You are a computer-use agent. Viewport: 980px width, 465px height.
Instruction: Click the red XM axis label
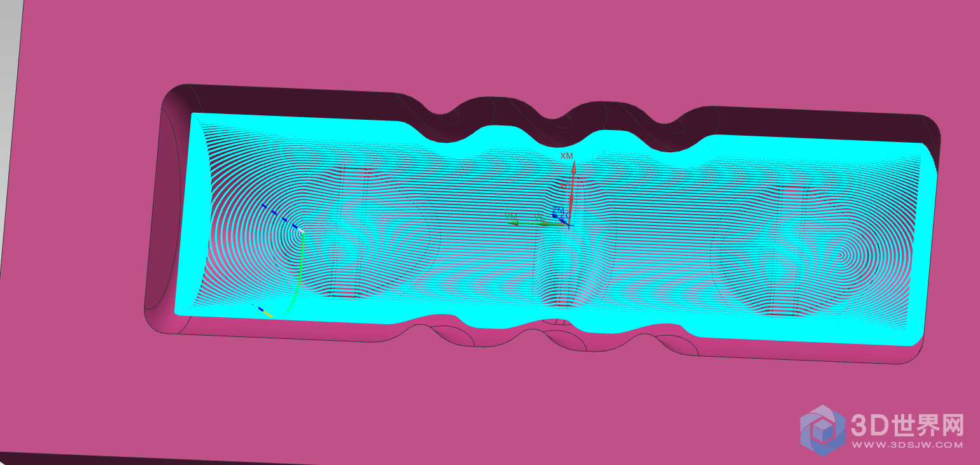(567, 155)
